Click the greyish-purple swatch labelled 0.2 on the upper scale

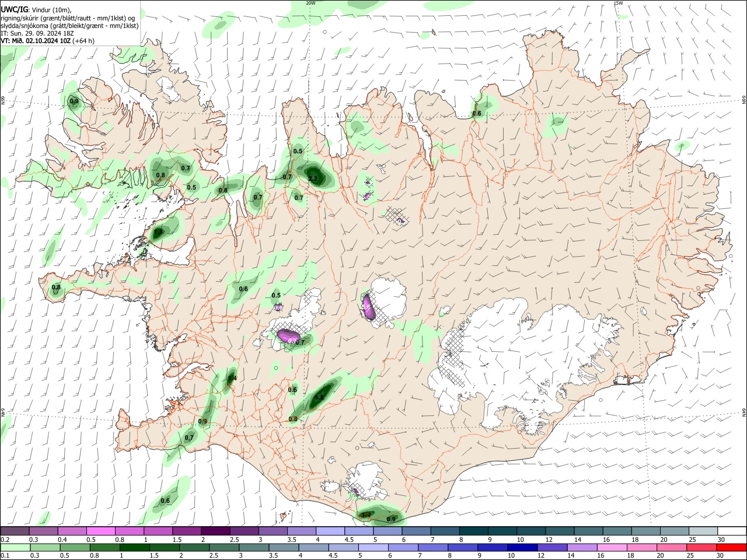[15, 531]
